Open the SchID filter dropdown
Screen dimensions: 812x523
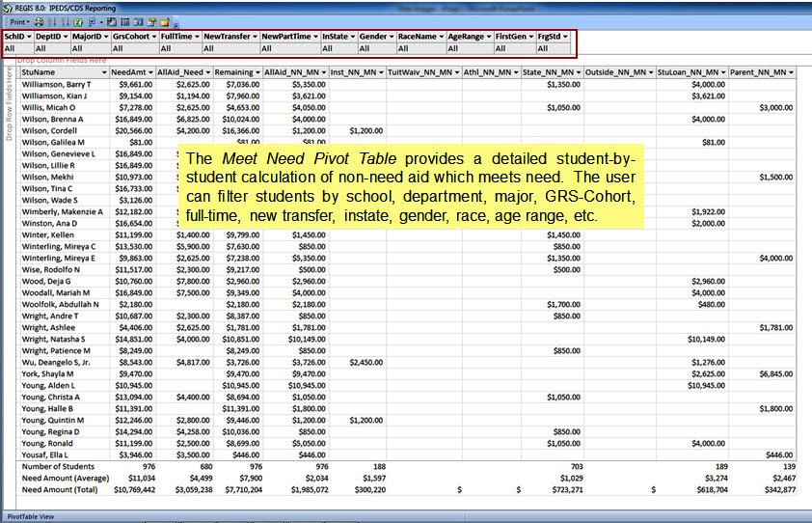point(29,37)
